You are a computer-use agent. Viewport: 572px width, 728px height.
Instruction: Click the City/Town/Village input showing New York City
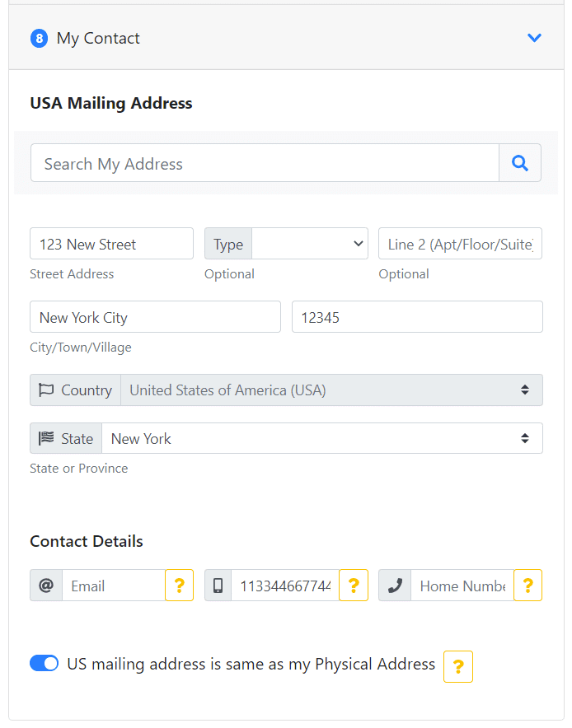[x=154, y=316]
